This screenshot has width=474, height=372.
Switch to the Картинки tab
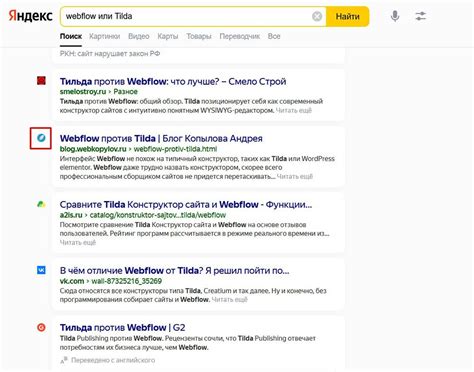click(105, 36)
